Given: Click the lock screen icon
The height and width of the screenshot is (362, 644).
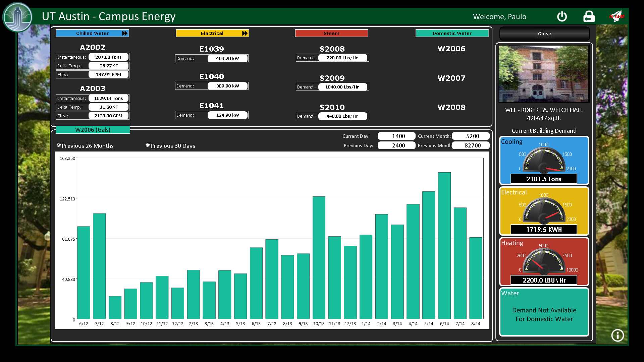Looking at the screenshot, I should tap(589, 16).
